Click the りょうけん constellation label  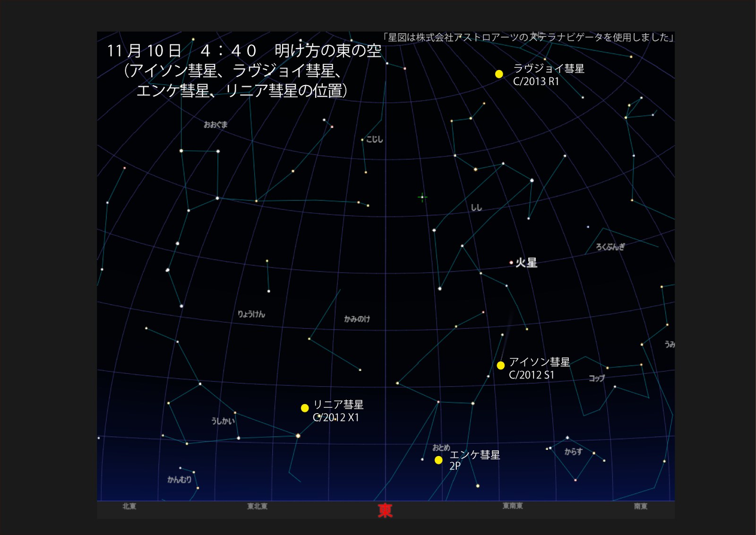(x=251, y=314)
